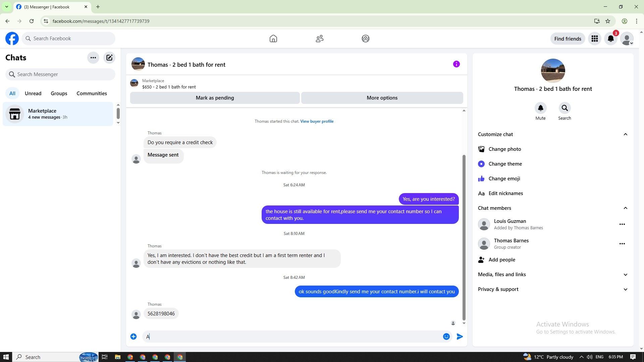Click the Search Facebook field
Screen dimensions: 644x362
tap(68, 39)
